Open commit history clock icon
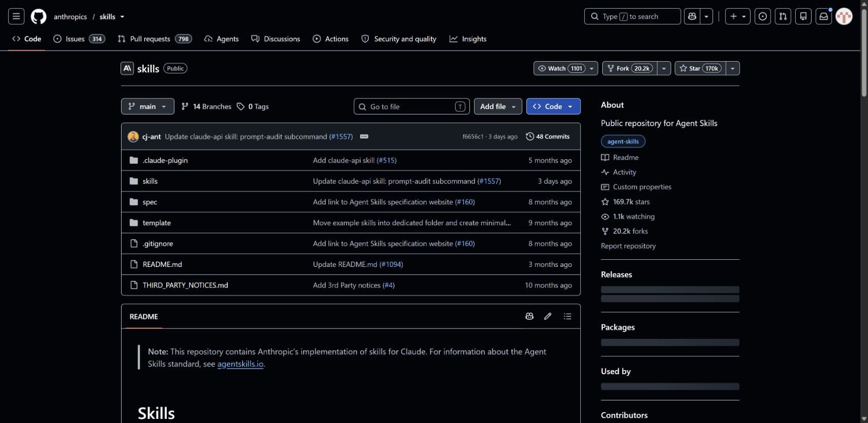 point(530,137)
